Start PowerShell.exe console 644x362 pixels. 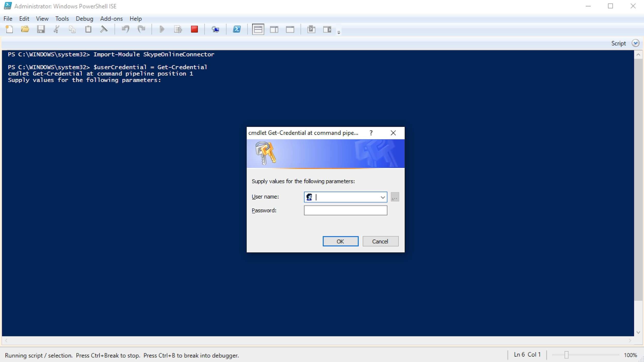[237, 29]
